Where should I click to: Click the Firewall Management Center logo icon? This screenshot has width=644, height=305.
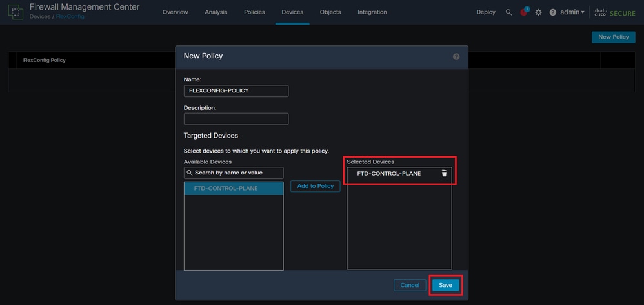pos(15,12)
